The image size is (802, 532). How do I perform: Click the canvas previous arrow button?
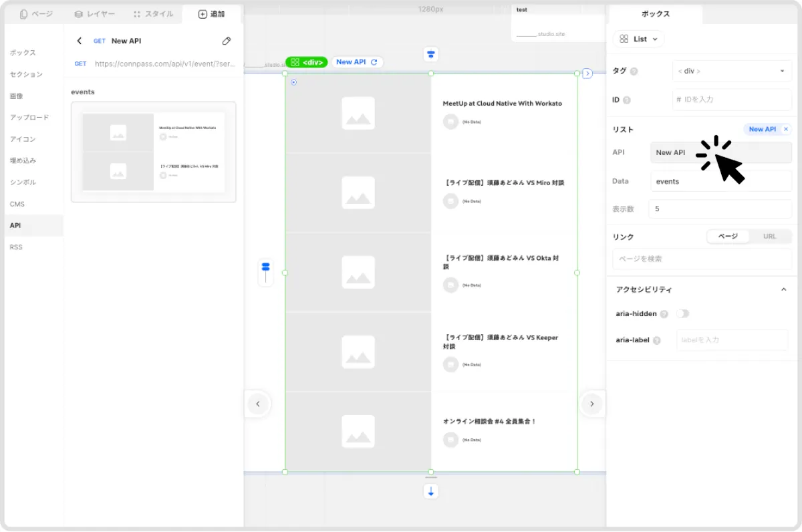258,404
